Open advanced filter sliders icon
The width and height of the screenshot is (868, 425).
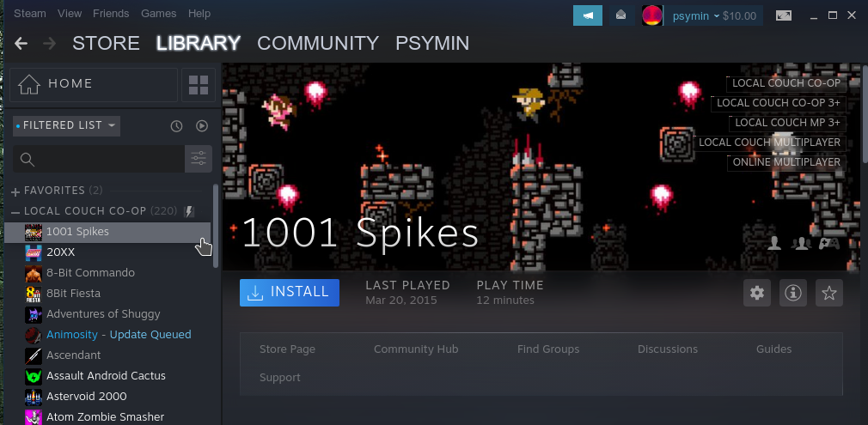point(199,160)
